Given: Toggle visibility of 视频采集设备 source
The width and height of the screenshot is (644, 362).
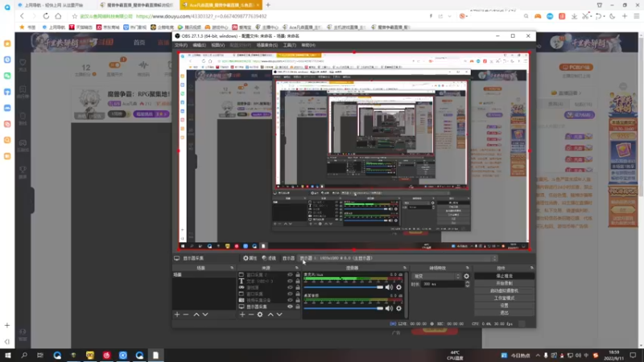Looking at the screenshot, I should (x=290, y=300).
